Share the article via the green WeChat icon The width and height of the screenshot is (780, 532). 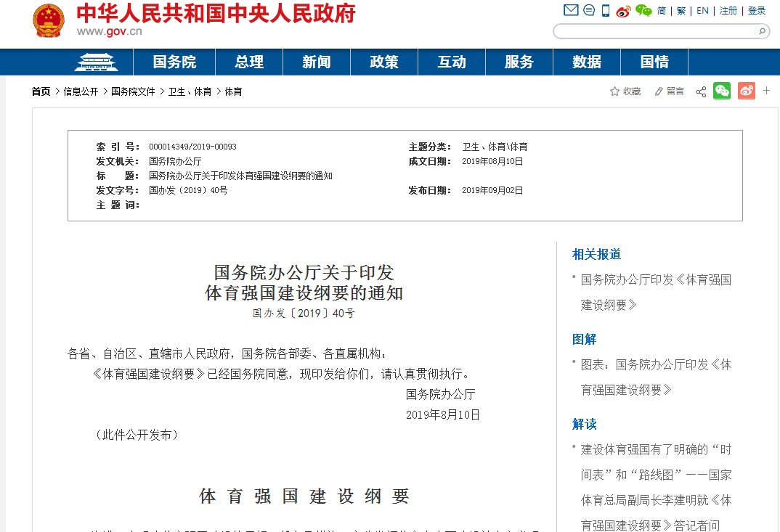pyautogui.click(x=721, y=91)
